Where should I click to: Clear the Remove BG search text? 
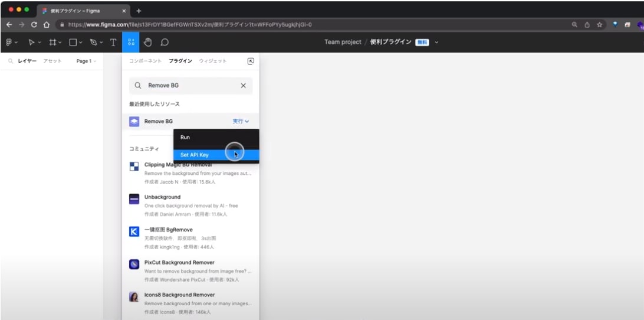tap(243, 86)
